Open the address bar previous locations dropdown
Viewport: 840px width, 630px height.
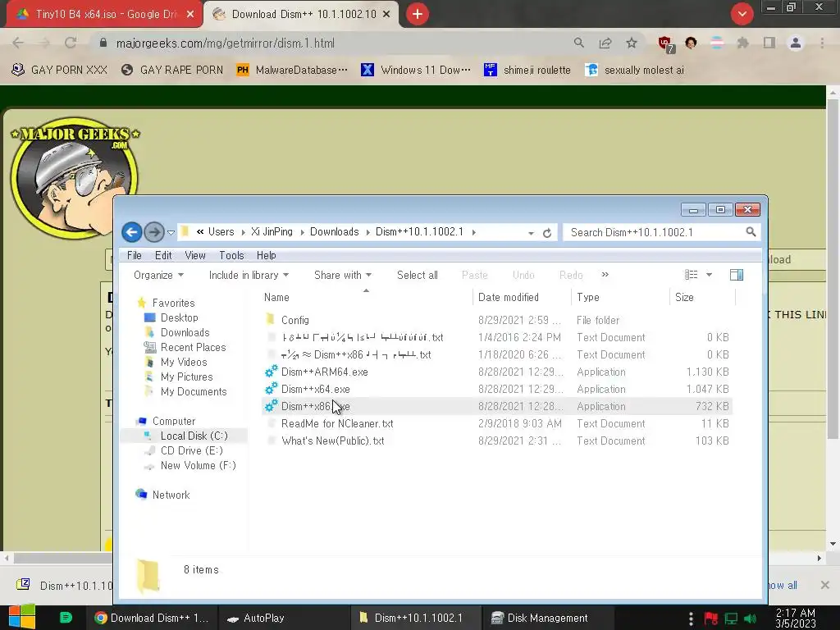[x=531, y=233]
